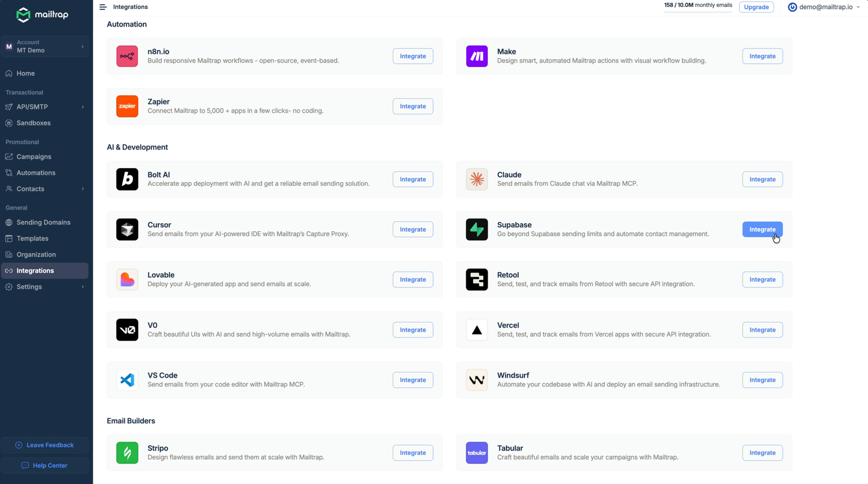Click the 'AI & Development' section heading
Image resolution: width=868 pixels, height=484 pixels.
point(137,147)
